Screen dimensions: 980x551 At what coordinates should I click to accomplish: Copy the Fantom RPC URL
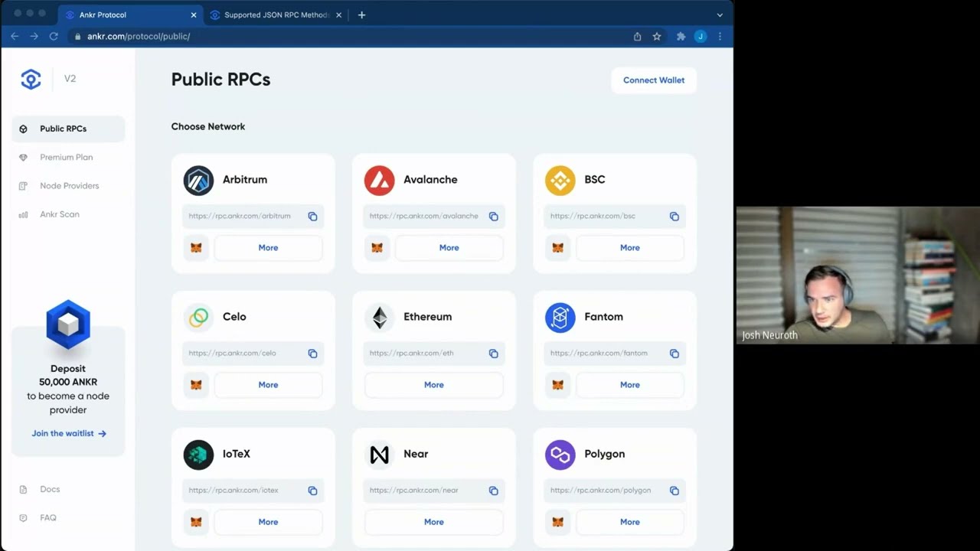point(674,354)
